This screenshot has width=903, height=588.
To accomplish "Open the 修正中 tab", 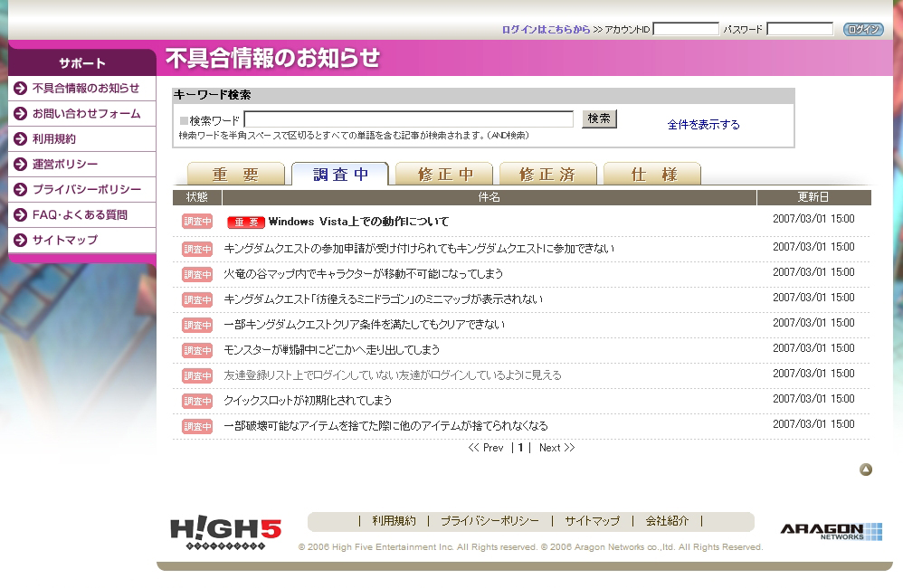I will [444, 175].
